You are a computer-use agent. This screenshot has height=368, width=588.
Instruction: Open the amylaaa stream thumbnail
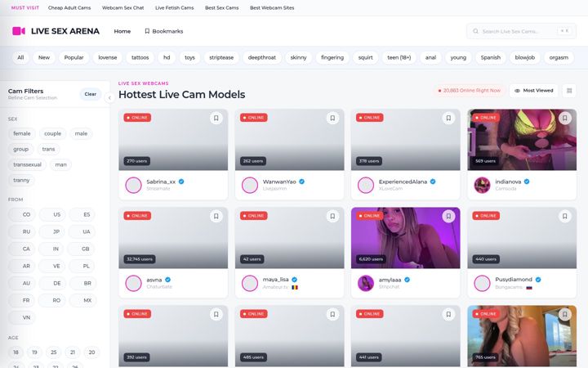(x=405, y=238)
